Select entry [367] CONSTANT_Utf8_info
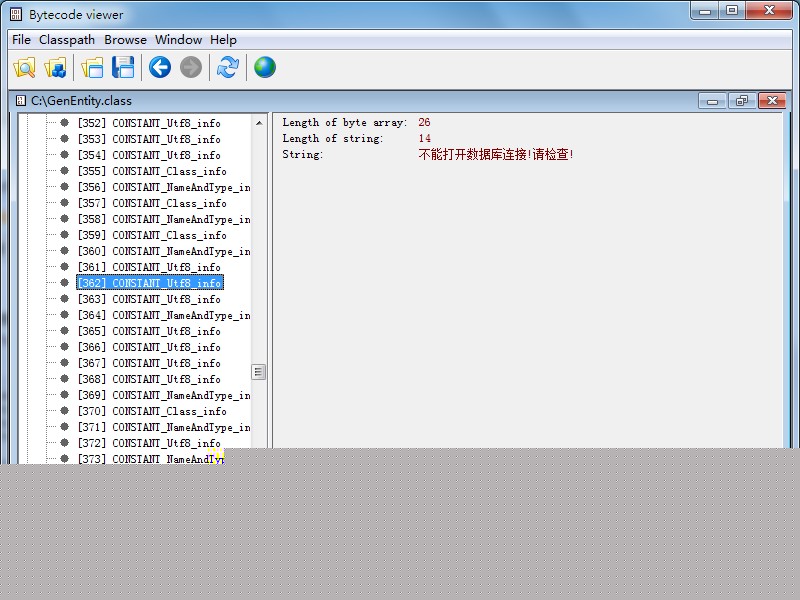The height and width of the screenshot is (600, 800). 149,363
